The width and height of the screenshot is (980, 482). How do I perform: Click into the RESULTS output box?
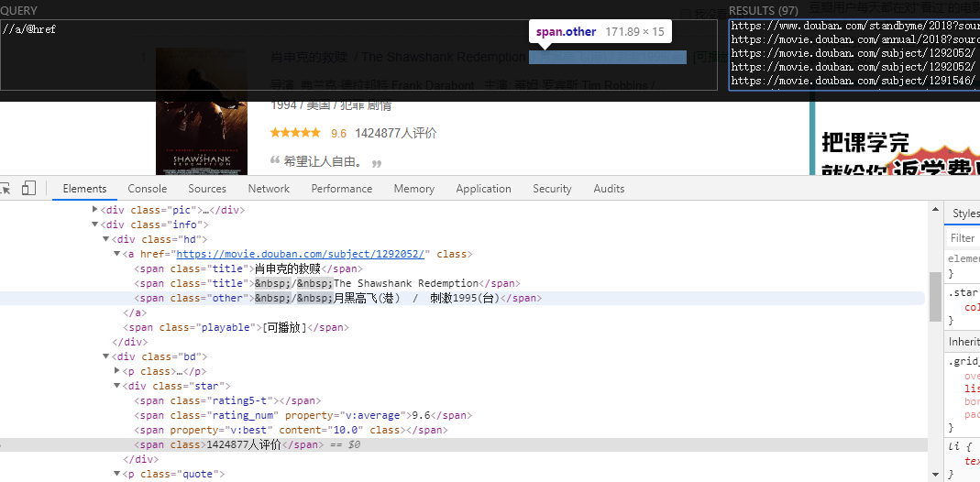click(x=854, y=55)
